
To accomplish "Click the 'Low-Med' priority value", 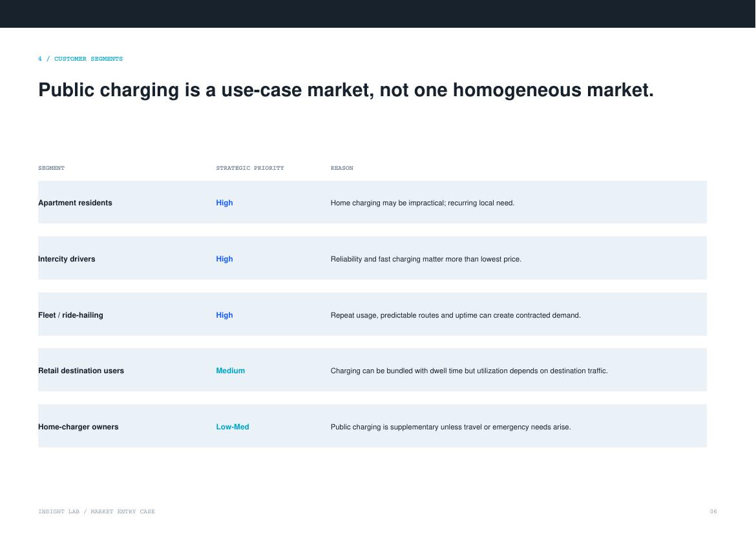I will coord(233,427).
